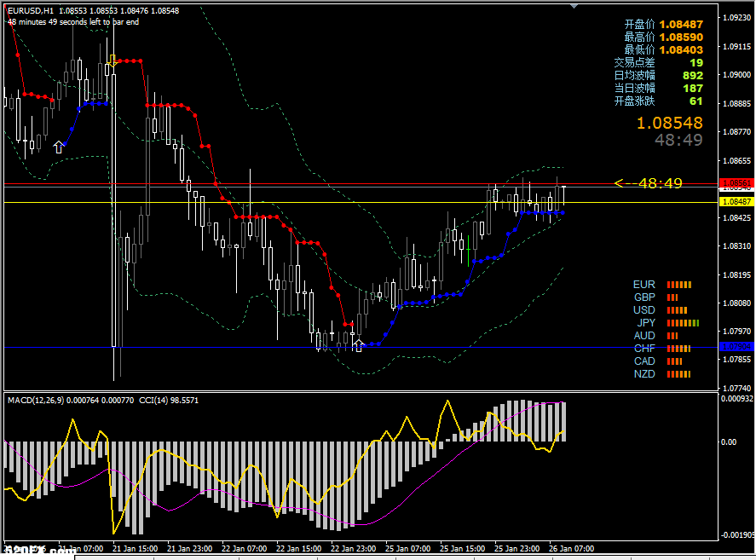Image resolution: width=756 pixels, height=560 pixels.
Task: Click the GBP currency strength label
Action: [644, 297]
